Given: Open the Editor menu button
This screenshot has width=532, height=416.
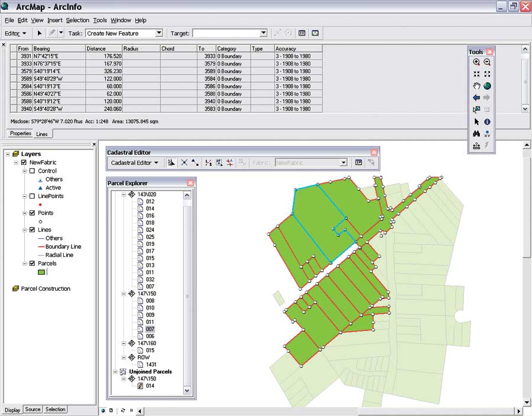Looking at the screenshot, I should pos(15,33).
